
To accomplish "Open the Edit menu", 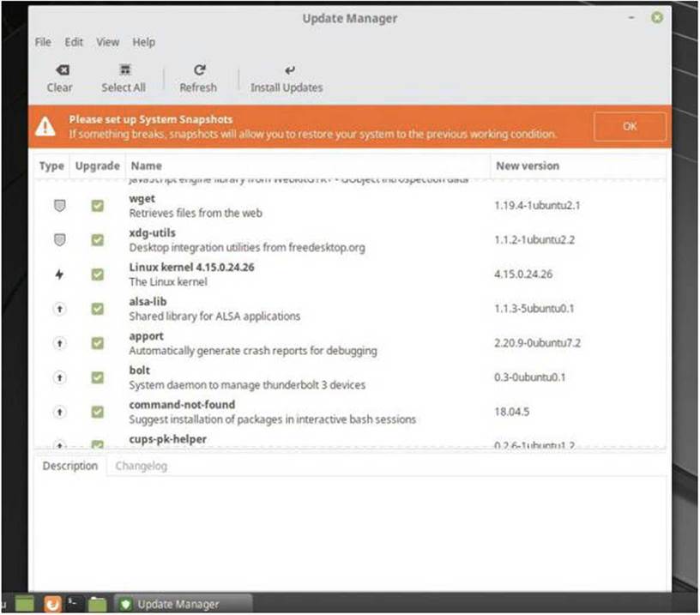I will [x=74, y=42].
